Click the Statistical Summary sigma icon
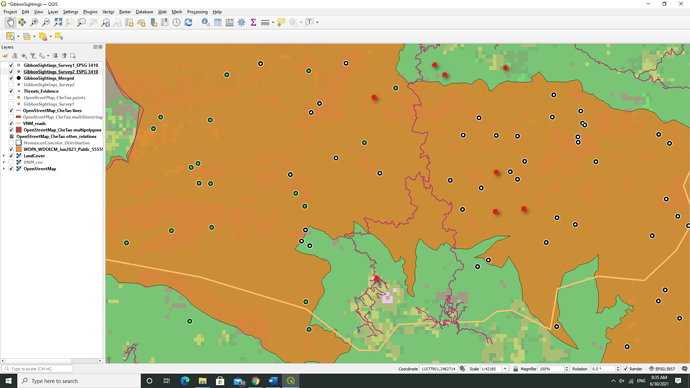690x388 pixels. (253, 22)
